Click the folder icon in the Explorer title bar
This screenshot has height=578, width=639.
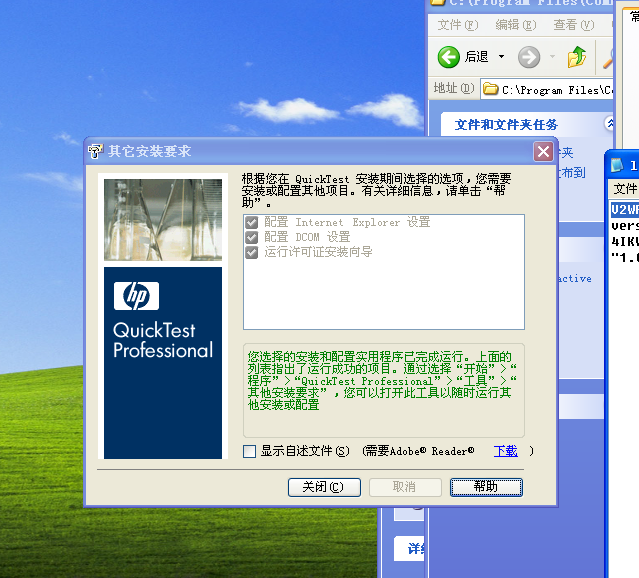437,2
